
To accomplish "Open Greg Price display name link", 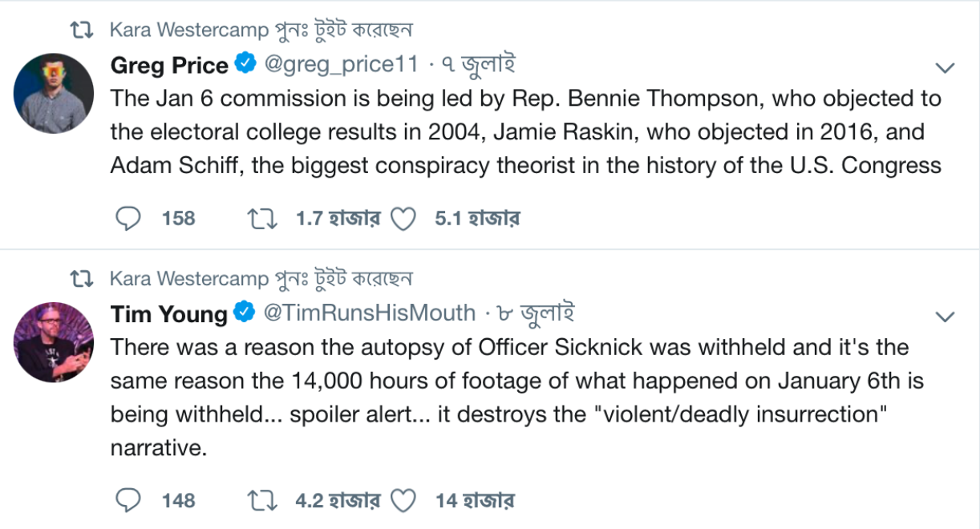I will point(169,65).
